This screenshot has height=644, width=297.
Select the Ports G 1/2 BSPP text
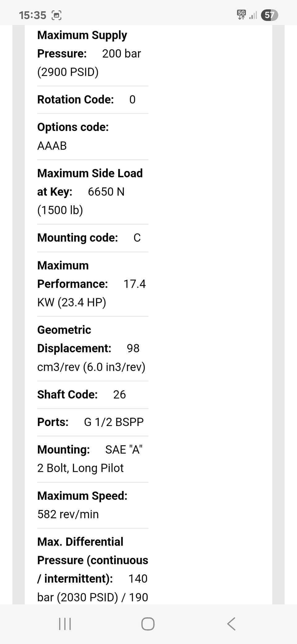coord(114,422)
